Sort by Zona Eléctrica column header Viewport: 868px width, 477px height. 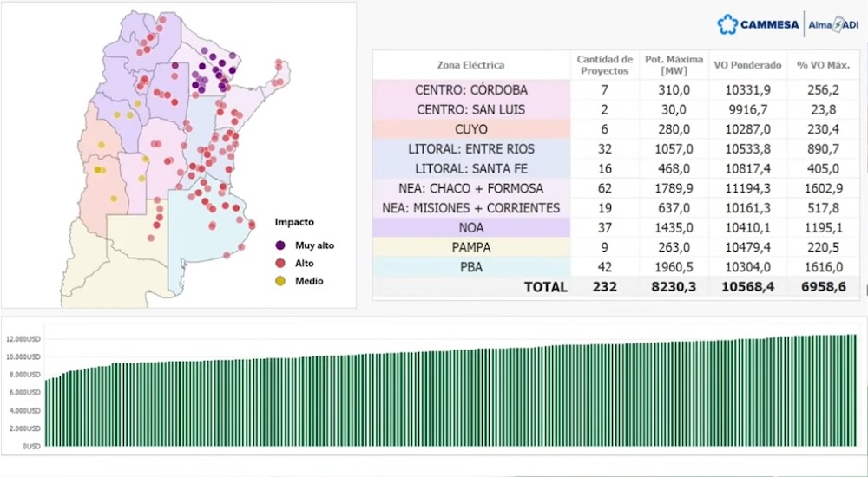[471, 65]
